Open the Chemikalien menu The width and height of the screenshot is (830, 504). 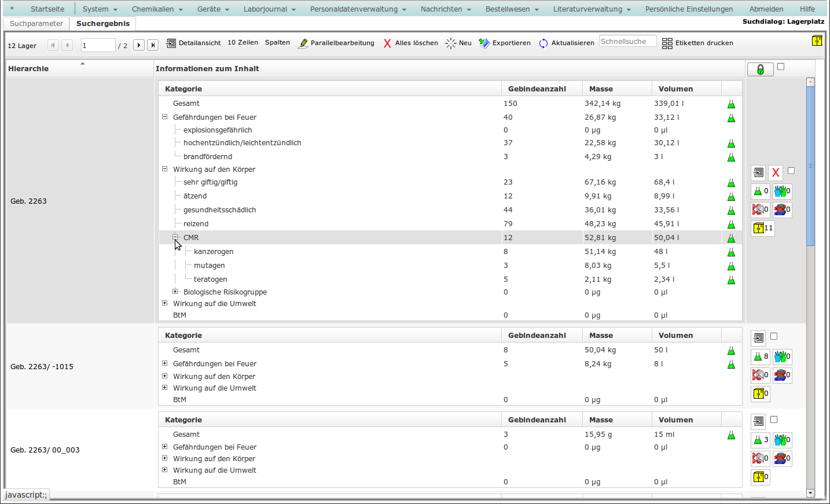click(156, 9)
